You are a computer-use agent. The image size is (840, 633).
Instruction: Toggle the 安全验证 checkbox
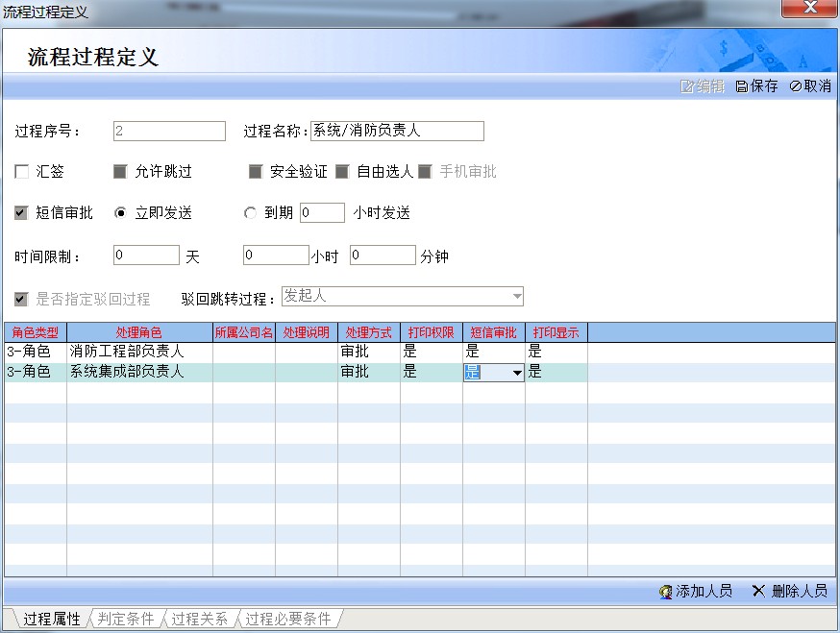tap(256, 172)
